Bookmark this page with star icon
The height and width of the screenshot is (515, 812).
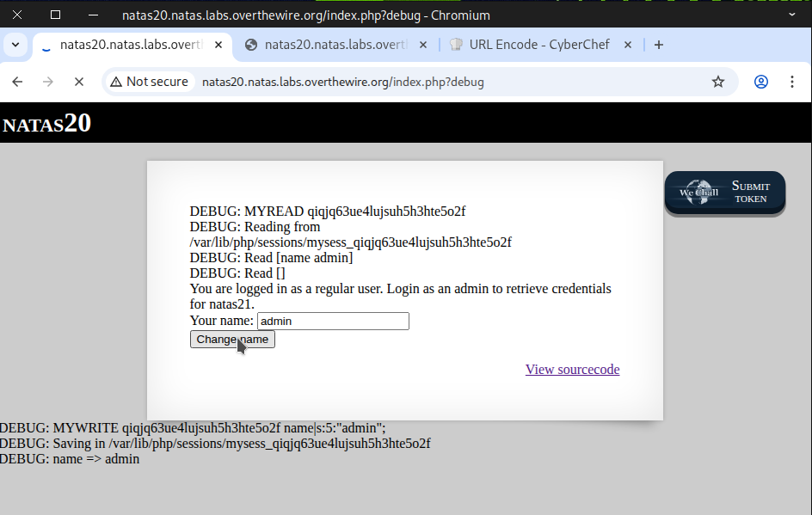(x=718, y=82)
